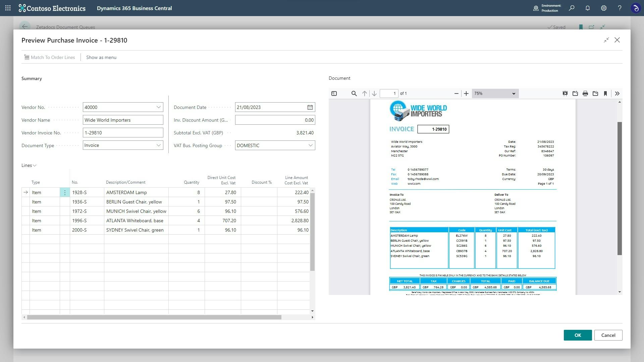644x362 pixels.
Task: Open notifications in Business Central
Action: click(587, 8)
